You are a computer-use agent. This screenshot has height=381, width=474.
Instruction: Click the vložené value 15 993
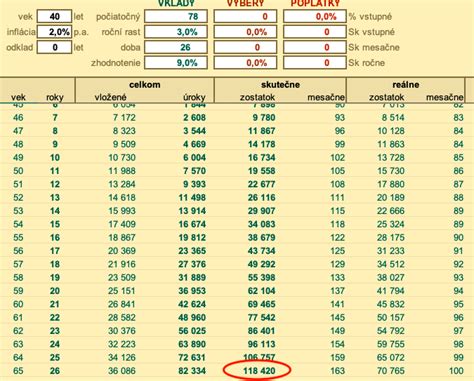[122, 211]
